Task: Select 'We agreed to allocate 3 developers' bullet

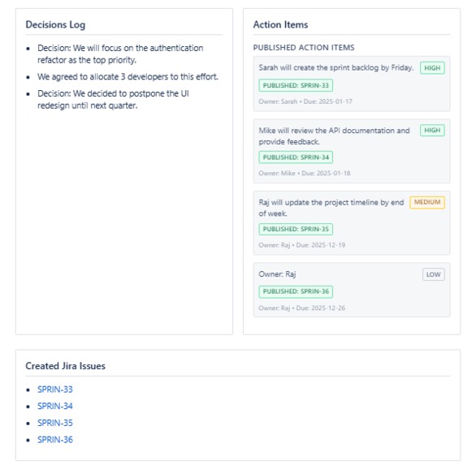Action: click(128, 77)
